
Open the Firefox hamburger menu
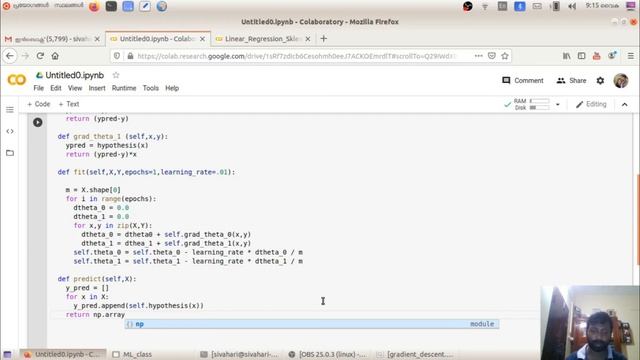[631, 56]
